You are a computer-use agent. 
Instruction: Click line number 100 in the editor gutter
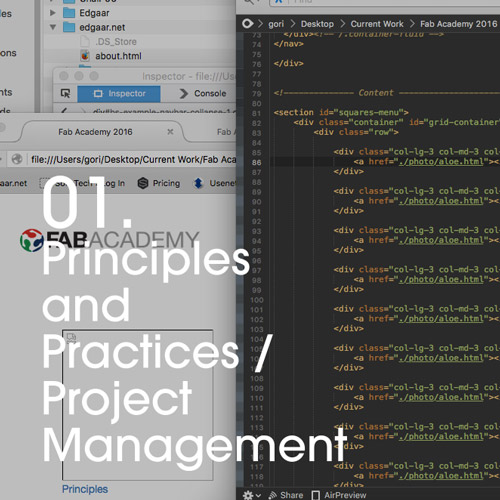[257, 300]
